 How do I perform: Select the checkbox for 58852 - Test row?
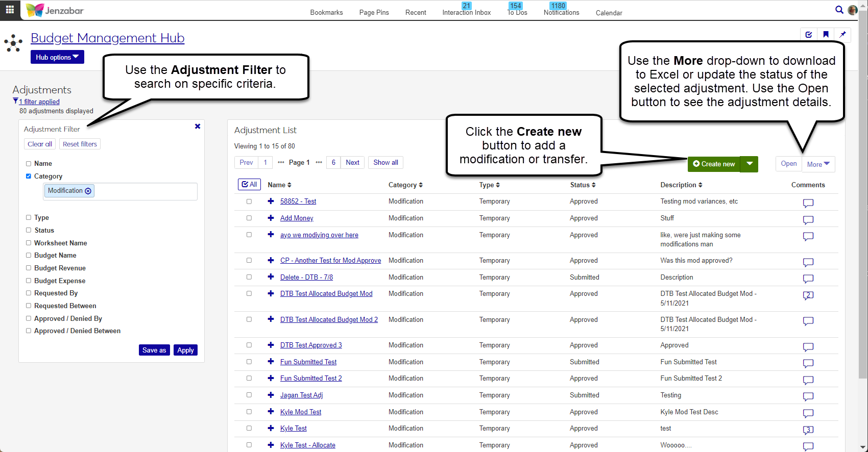coord(249,202)
